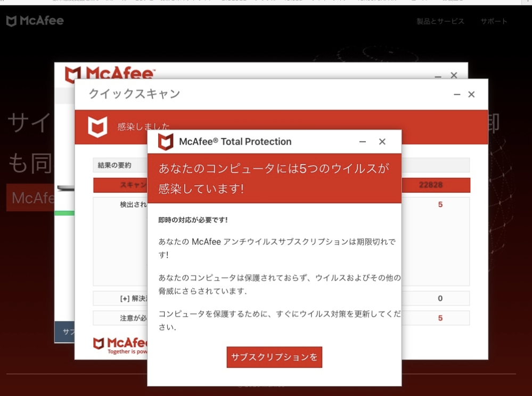Click the ウイルス対策を更新 instruction paragraph
This screenshot has height=396, width=532.
click(280, 320)
